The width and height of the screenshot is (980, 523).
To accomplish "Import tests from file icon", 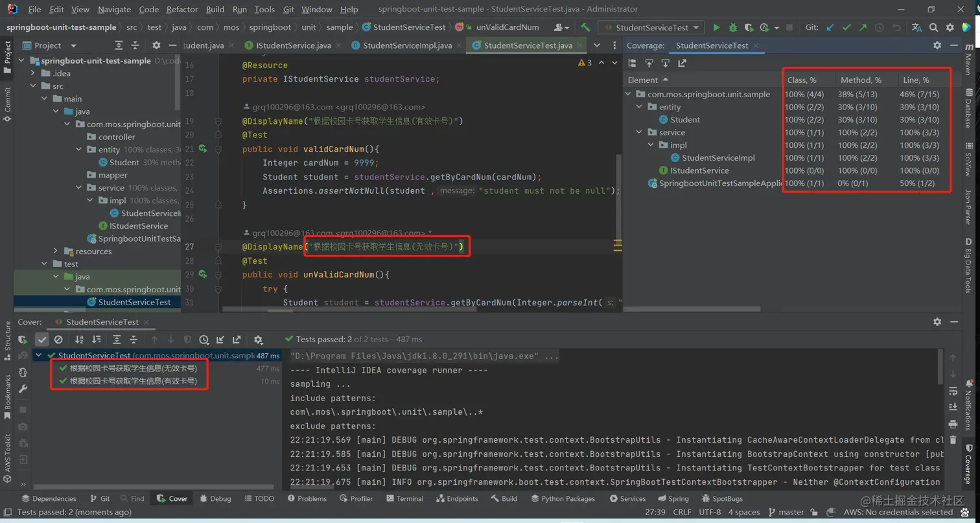I will click(x=220, y=339).
